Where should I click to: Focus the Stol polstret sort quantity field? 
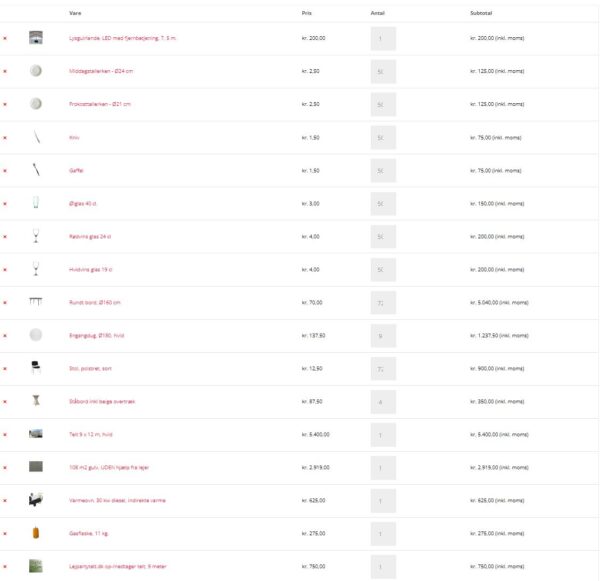[x=383, y=369]
